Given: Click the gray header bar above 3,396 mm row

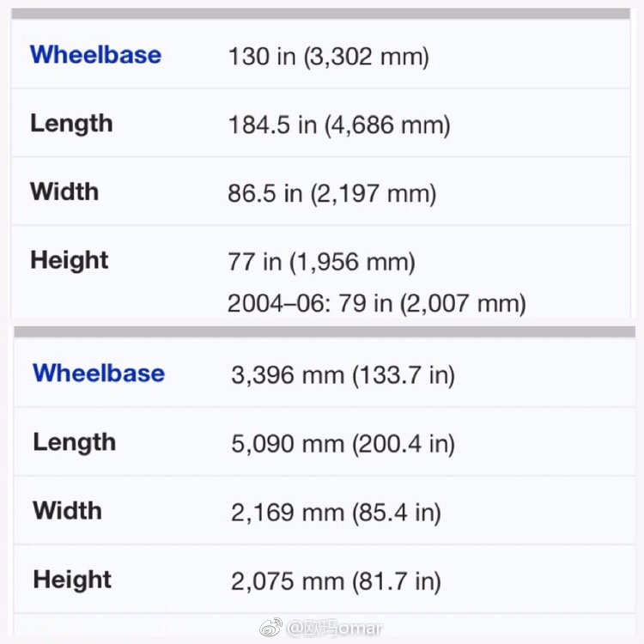Looking at the screenshot, I should coord(325,331).
